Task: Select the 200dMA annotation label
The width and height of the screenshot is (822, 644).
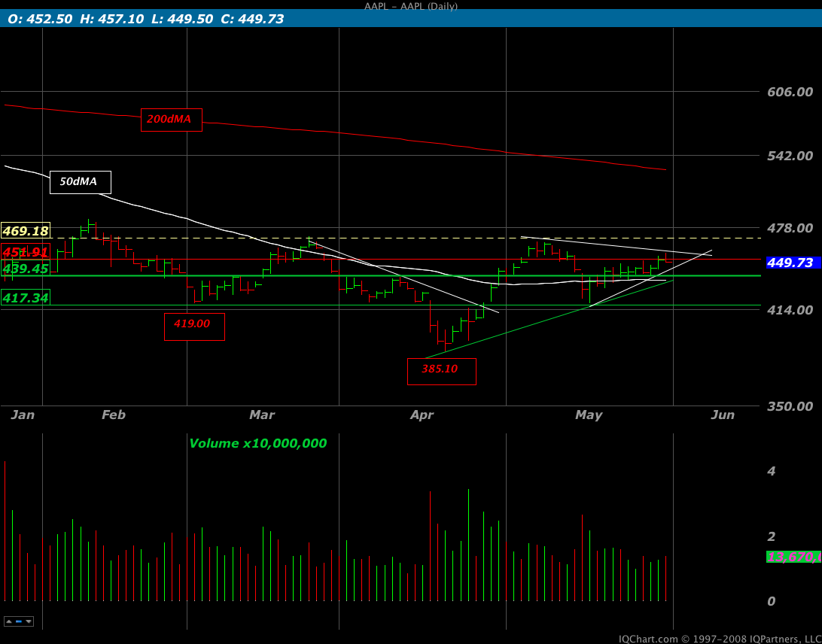Action: [x=172, y=120]
